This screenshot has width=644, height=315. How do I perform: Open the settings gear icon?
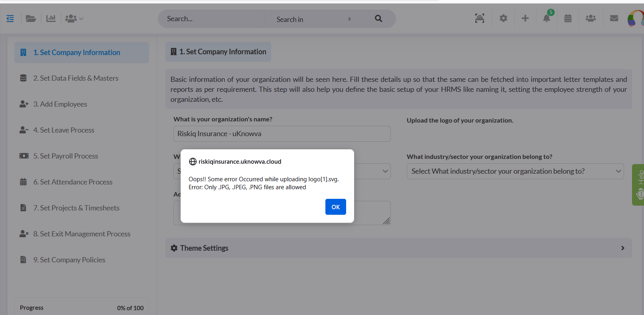coord(503,18)
